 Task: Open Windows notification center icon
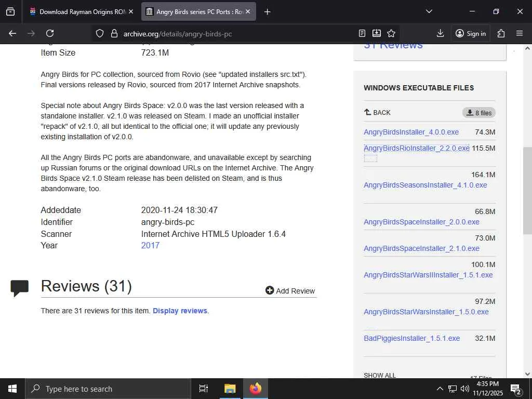pyautogui.click(x=516, y=389)
